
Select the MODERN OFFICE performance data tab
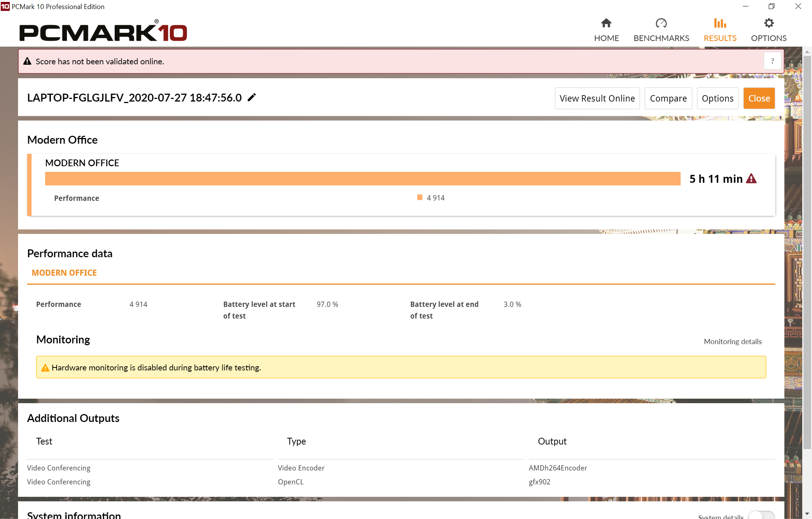[x=64, y=273]
